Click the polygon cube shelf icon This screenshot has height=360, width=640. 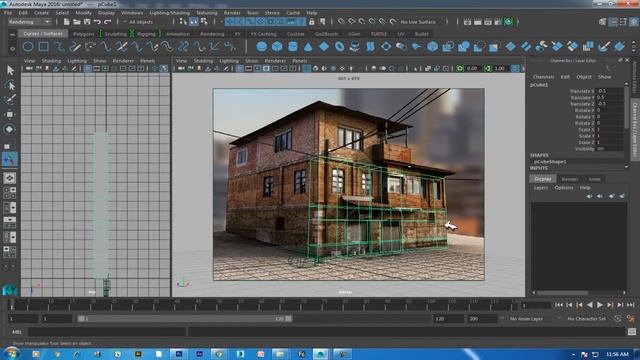277,47
